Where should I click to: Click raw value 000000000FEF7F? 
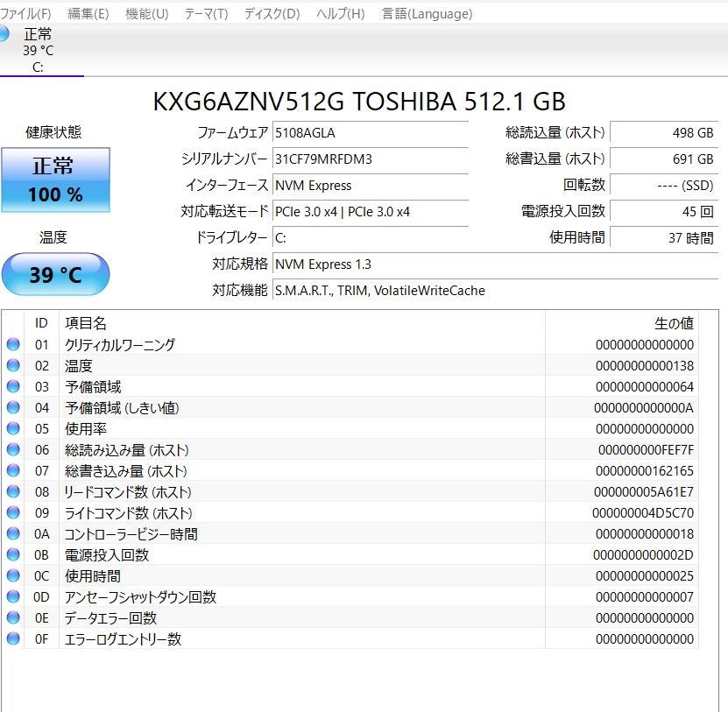point(646,450)
